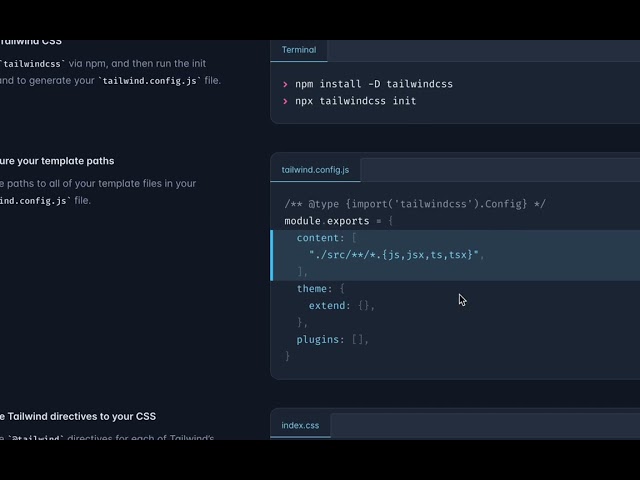Click the 'extend: {},' line

(342, 306)
